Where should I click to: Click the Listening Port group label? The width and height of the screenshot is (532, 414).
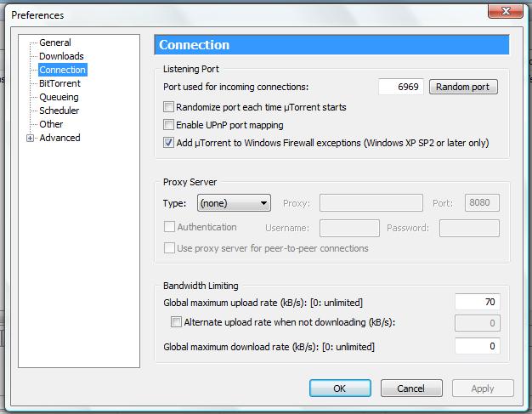click(191, 69)
